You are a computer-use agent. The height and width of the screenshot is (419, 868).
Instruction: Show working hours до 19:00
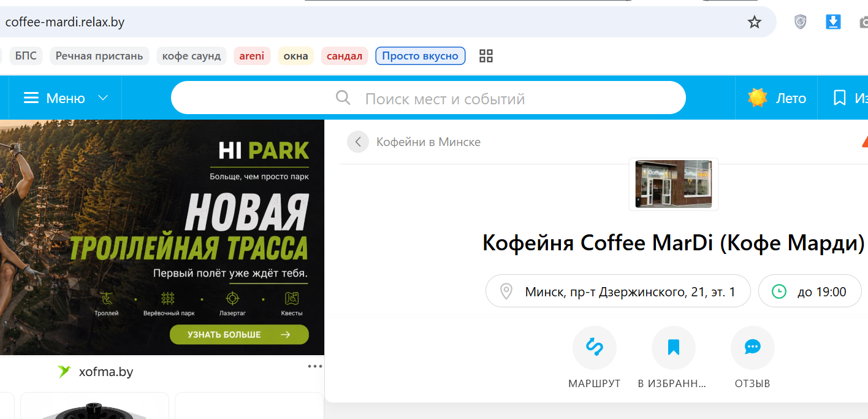pyautogui.click(x=810, y=291)
